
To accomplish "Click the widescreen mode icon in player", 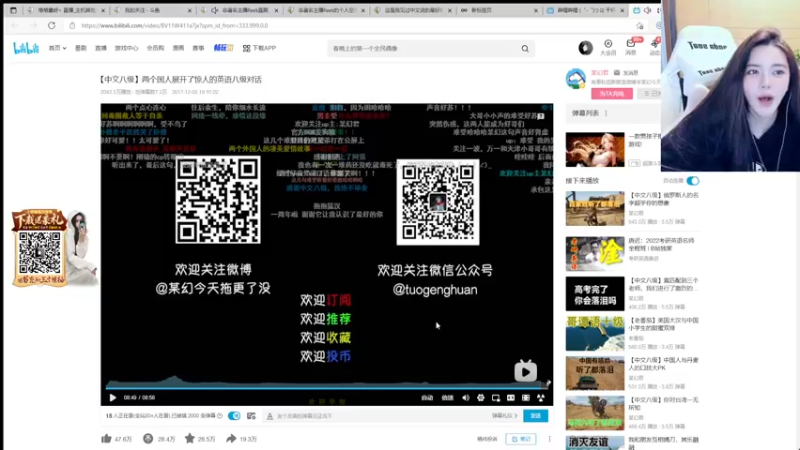I will 511,397.
